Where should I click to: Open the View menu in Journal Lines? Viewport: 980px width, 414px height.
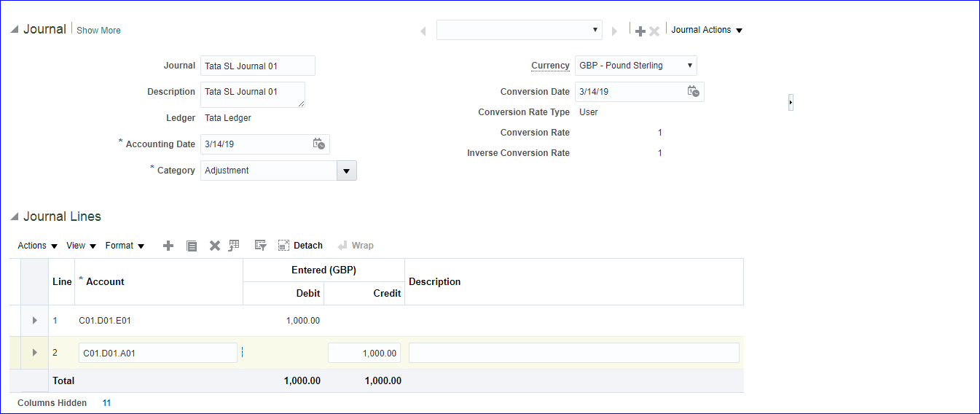[81, 246]
